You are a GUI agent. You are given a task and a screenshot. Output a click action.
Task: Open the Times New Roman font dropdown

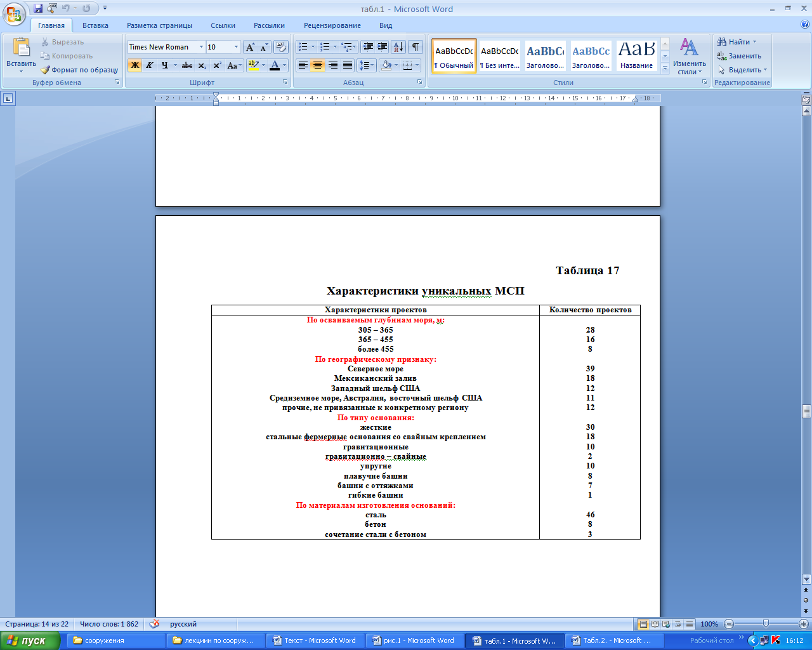pyautogui.click(x=201, y=47)
